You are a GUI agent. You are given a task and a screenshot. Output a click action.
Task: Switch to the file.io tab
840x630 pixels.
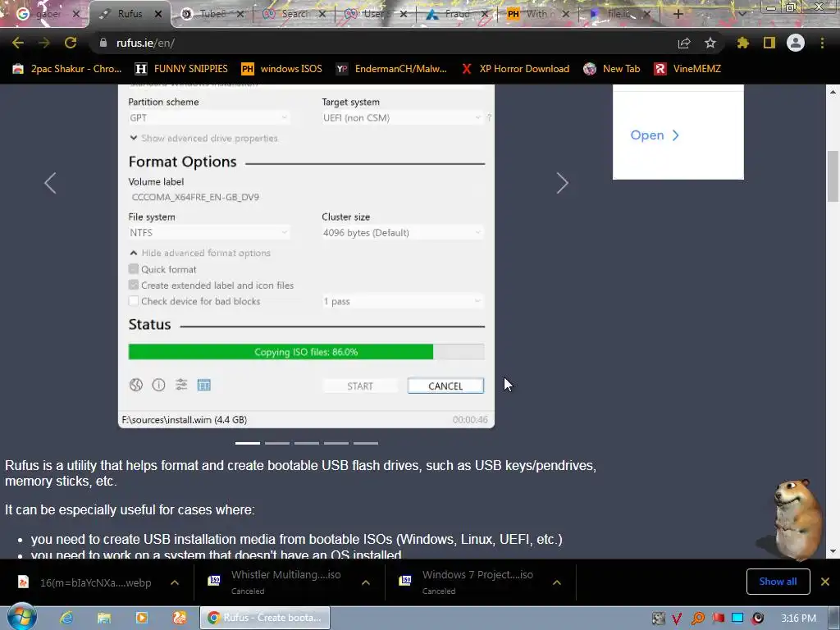point(619,14)
